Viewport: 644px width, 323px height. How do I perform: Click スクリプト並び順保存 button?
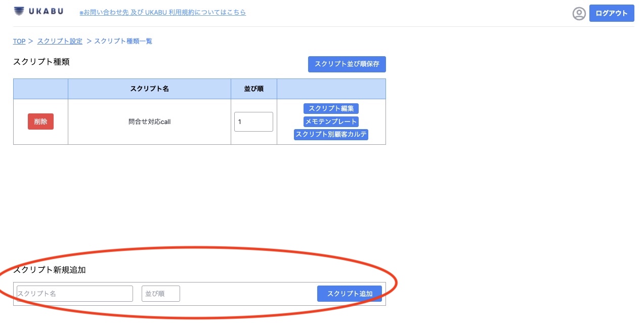(x=347, y=64)
